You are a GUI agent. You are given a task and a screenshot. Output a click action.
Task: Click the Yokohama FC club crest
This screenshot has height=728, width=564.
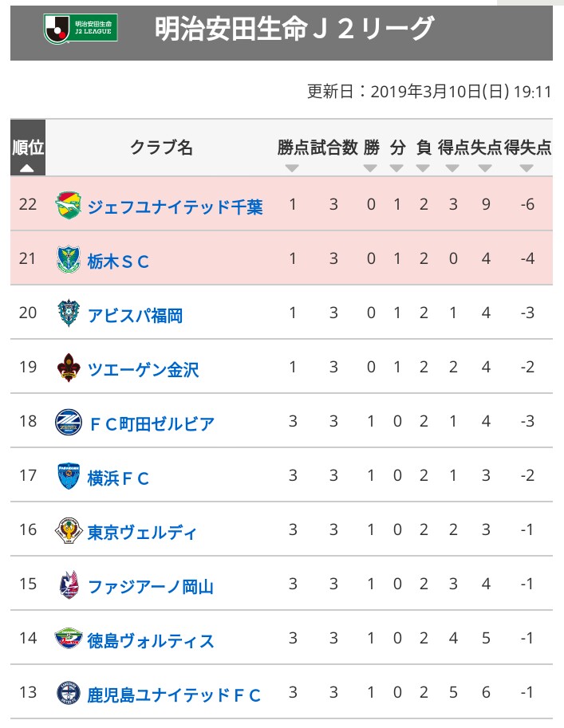click(69, 477)
